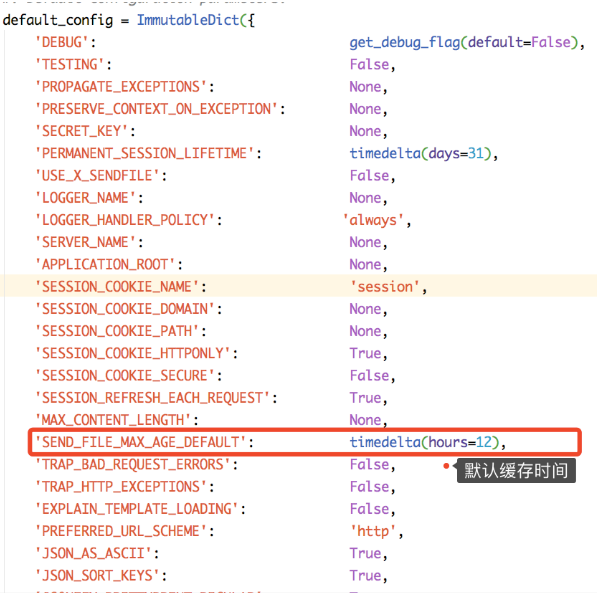The image size is (597, 593).
Task: Click the 'USE_X_SENDFILE' key
Action: pyautogui.click(x=97, y=176)
